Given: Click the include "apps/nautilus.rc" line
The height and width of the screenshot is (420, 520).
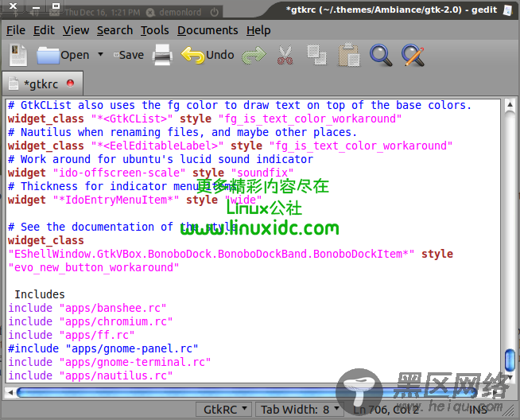Looking at the screenshot, I should (x=91, y=375).
